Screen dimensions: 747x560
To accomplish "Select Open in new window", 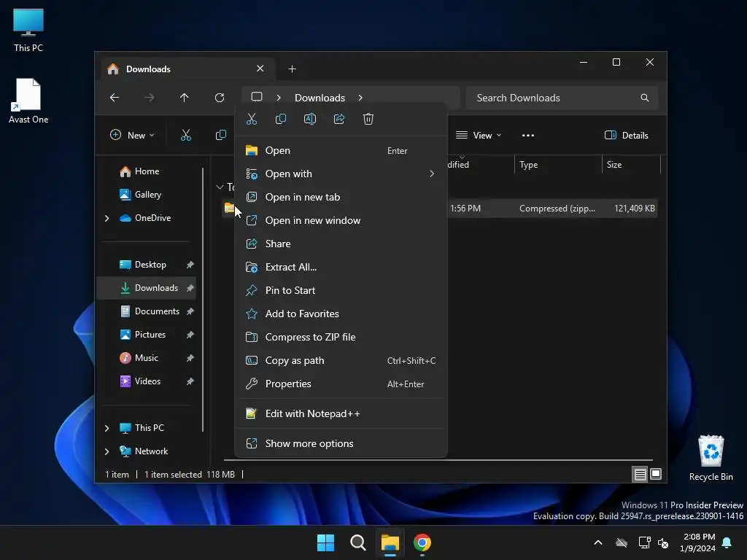I will click(341, 220).
